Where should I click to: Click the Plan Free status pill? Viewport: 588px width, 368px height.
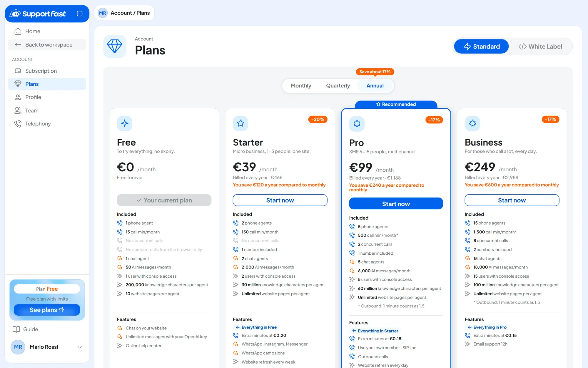[x=47, y=289]
